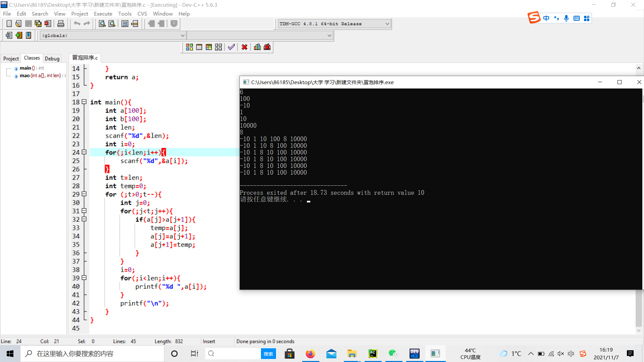The image size is (644, 362).
Task: Open the empty function dropdown beside globals
Action: tap(329, 36)
